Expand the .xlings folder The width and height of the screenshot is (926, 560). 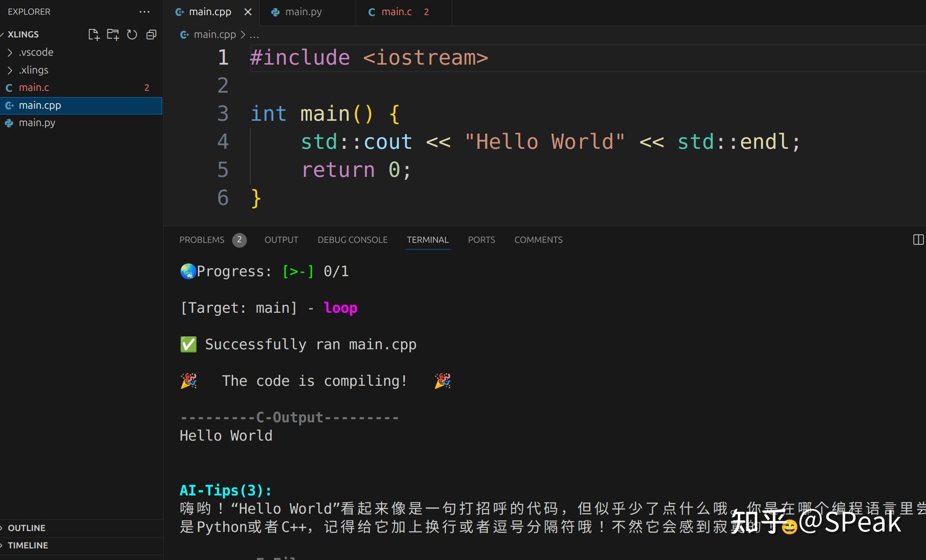[x=33, y=70]
